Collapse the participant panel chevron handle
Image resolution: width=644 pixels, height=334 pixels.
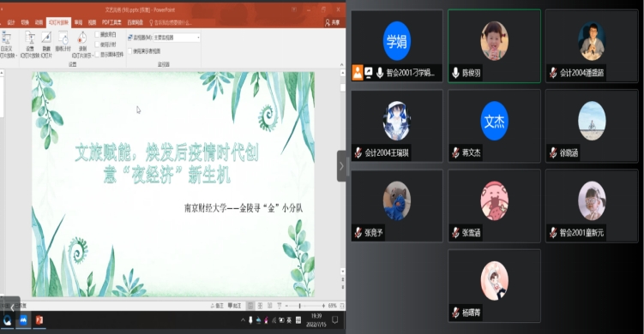341,166
